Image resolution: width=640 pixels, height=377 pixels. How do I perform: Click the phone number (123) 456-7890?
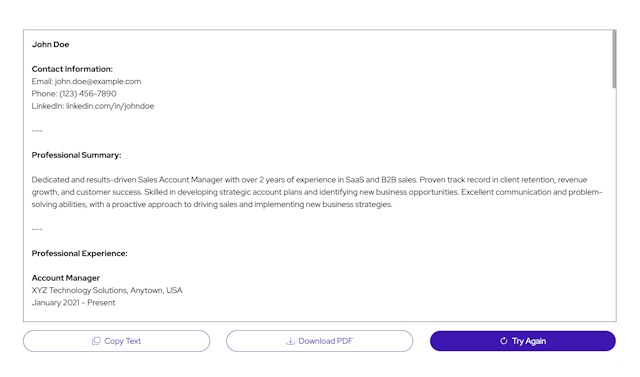88,94
